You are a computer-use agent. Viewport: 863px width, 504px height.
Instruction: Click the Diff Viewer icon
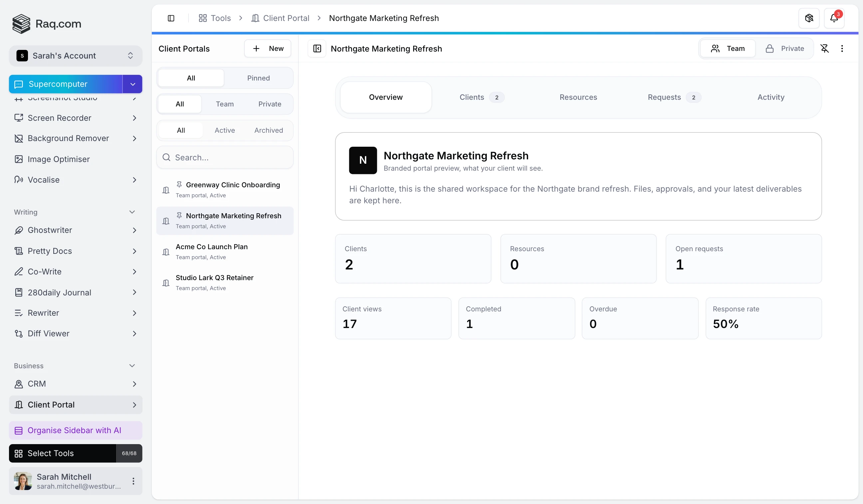19,334
